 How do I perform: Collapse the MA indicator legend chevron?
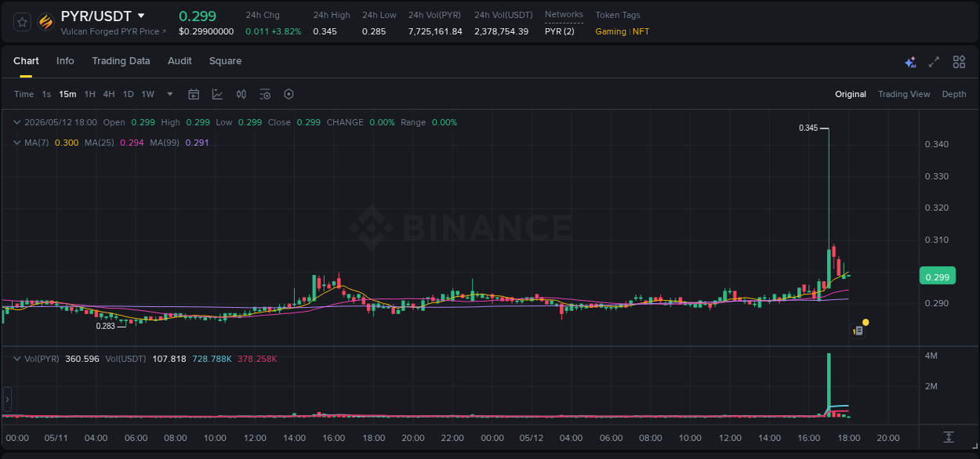[17, 143]
